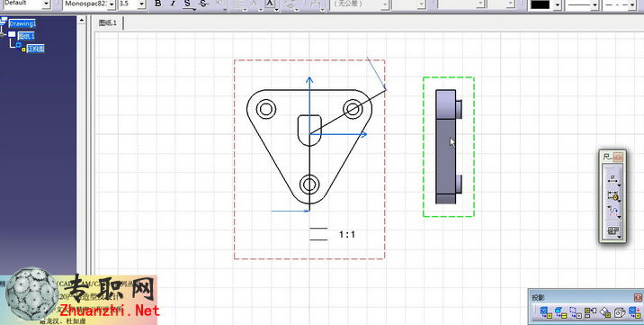Toggle underline formatting
The width and height of the screenshot is (644, 325).
coord(188,4)
